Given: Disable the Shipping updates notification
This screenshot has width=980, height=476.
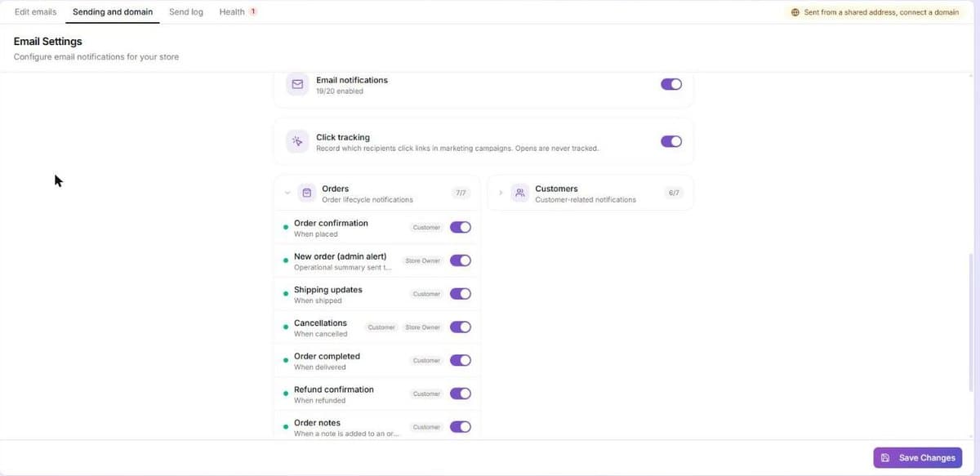Looking at the screenshot, I should click(461, 294).
